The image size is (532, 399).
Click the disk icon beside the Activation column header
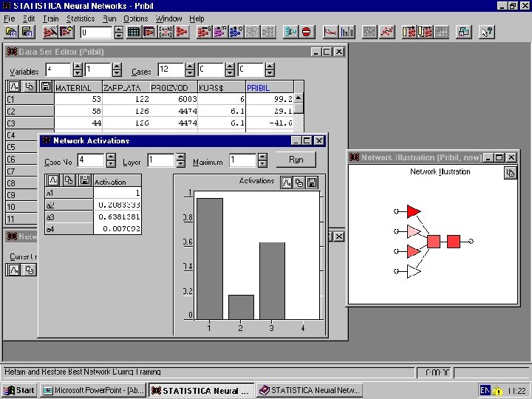point(85,180)
